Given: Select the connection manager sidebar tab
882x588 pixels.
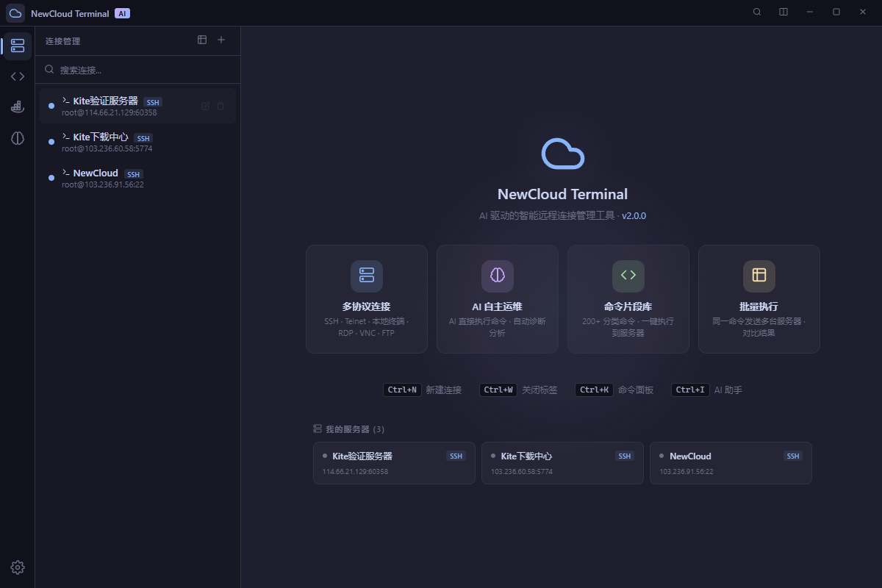Looking at the screenshot, I should (x=17, y=46).
